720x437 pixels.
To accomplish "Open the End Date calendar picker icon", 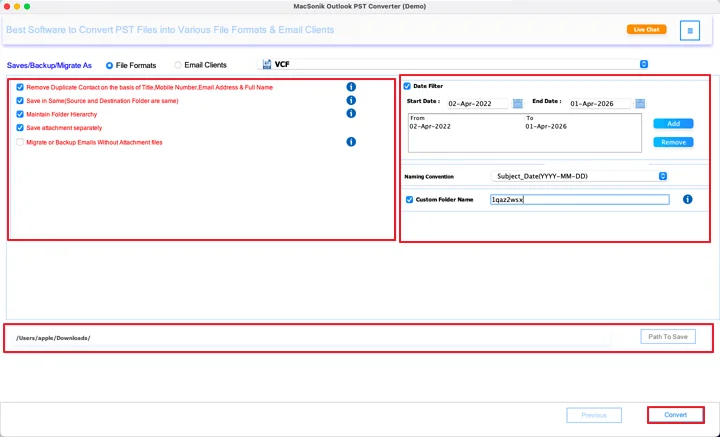I will click(640, 103).
